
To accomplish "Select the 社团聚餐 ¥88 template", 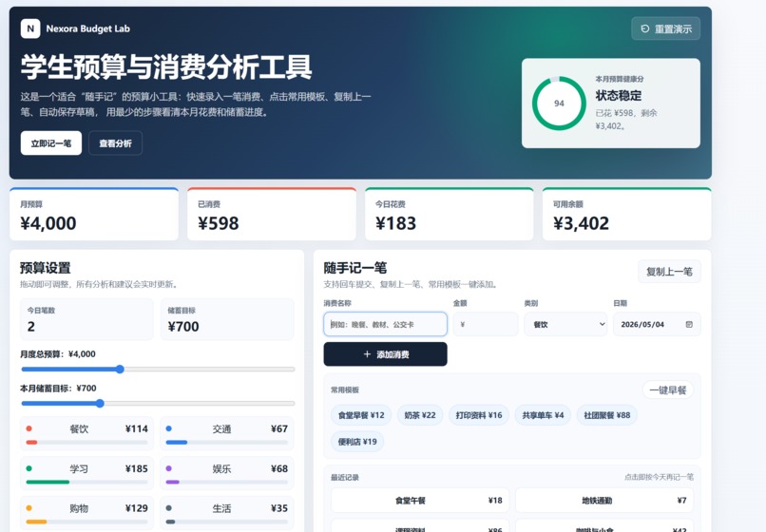I will click(x=606, y=415).
